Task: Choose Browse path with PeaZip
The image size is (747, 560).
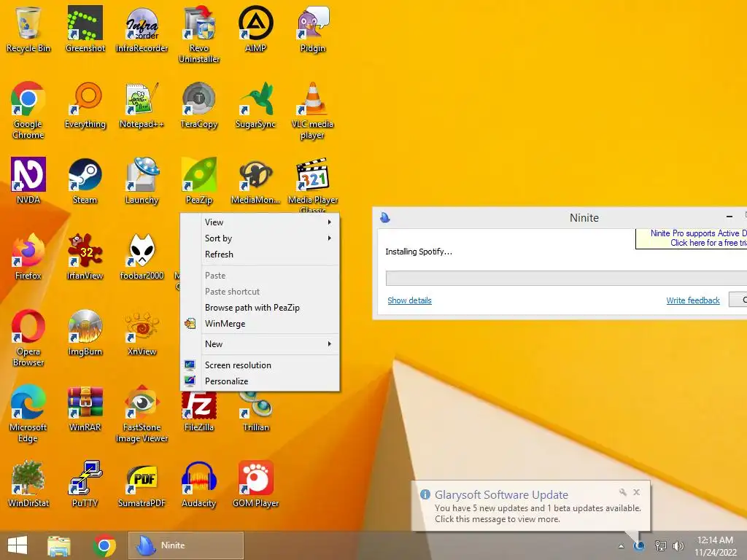Action: pyautogui.click(x=260, y=308)
